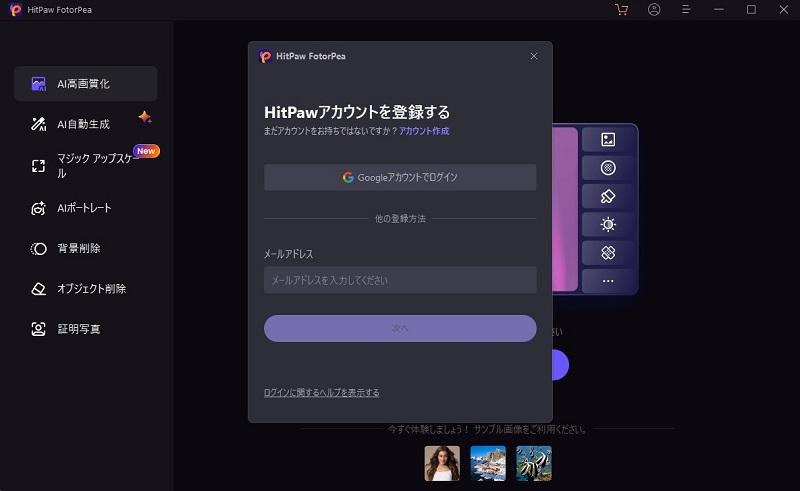Open the user account profile icon
800x491 pixels.
[654, 10]
